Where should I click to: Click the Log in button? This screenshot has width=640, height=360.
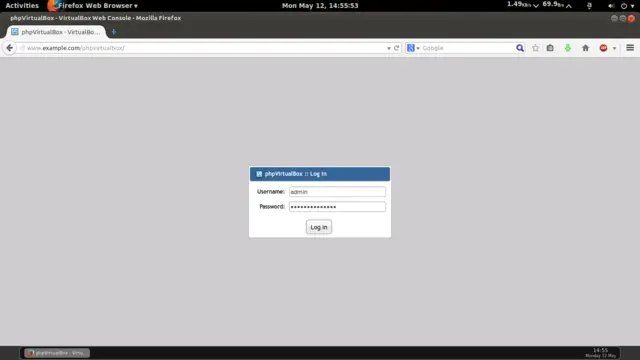pyautogui.click(x=319, y=227)
